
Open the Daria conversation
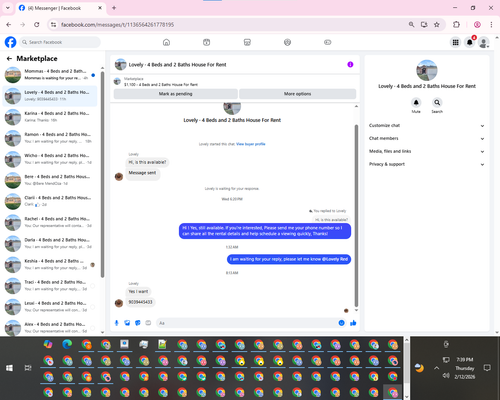[x=50, y=243]
